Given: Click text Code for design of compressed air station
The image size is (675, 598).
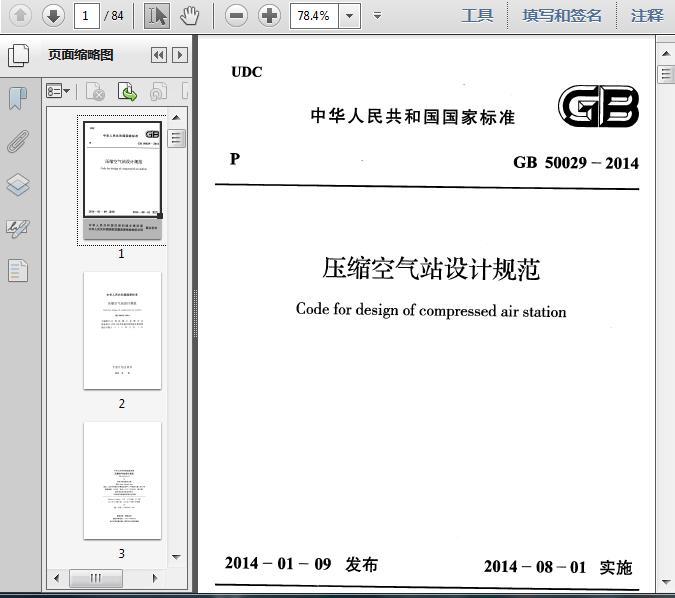Looking at the screenshot, I should (x=431, y=310).
